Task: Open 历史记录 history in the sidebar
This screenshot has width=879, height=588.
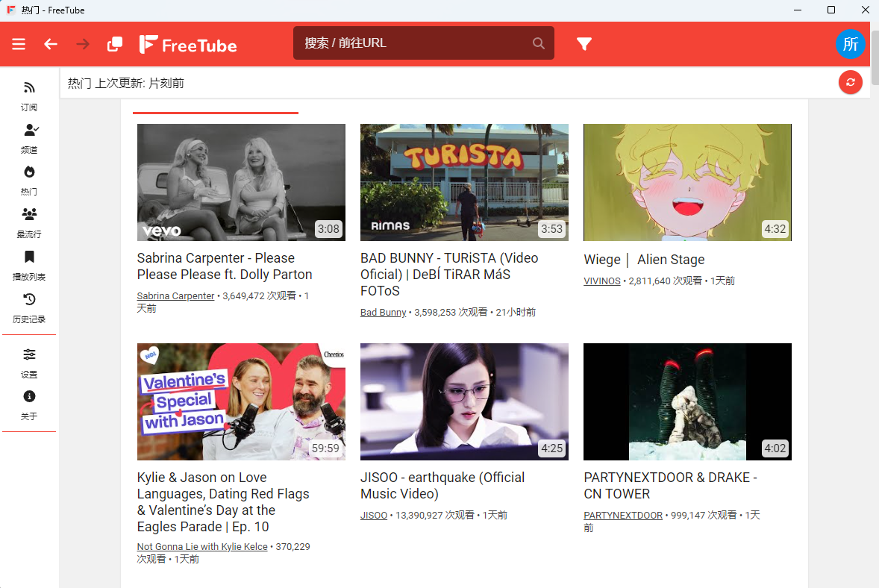Action: tap(29, 307)
